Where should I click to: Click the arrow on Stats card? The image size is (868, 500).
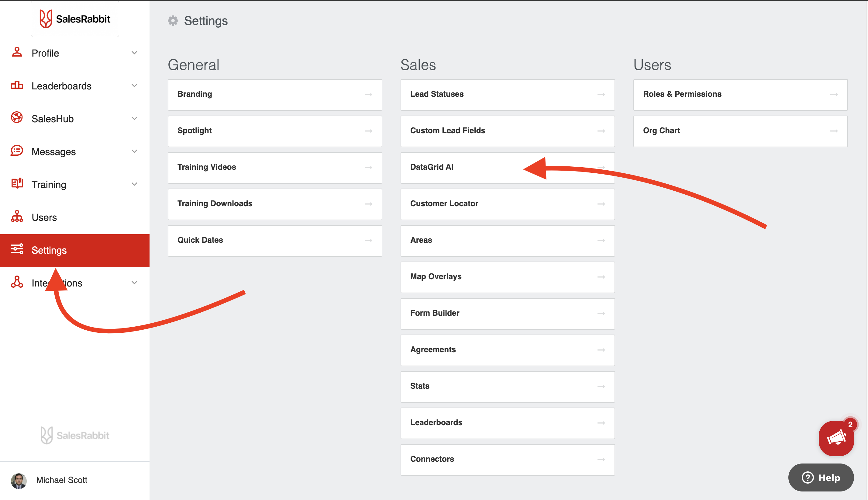601,386
